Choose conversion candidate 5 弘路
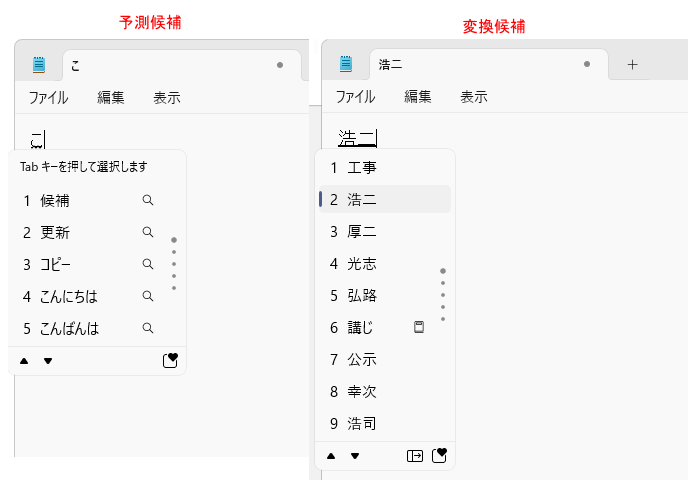This screenshot has width=688, height=483. [x=385, y=295]
